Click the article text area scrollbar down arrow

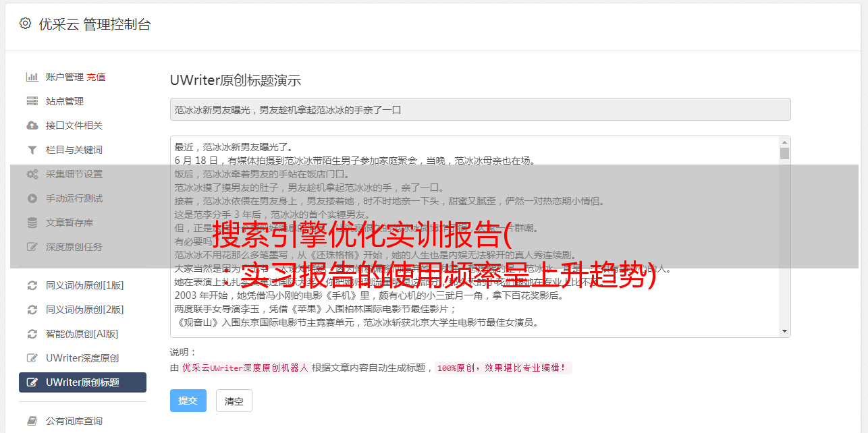784,331
